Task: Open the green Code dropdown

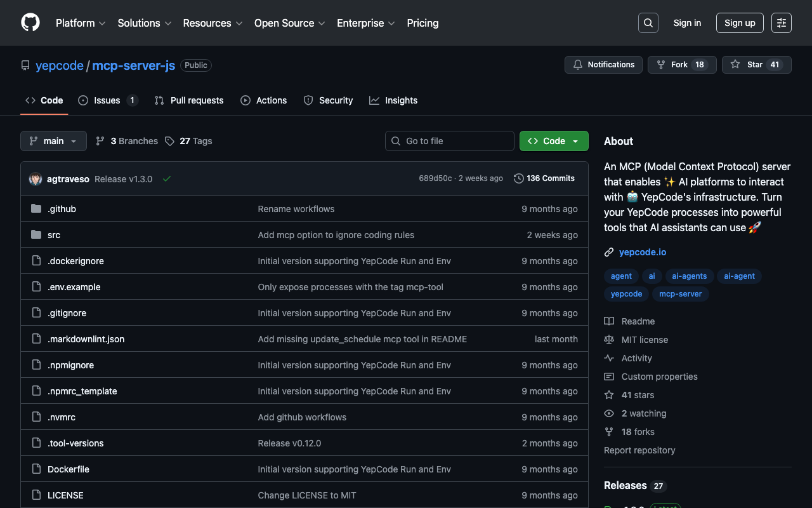Action: [553, 141]
